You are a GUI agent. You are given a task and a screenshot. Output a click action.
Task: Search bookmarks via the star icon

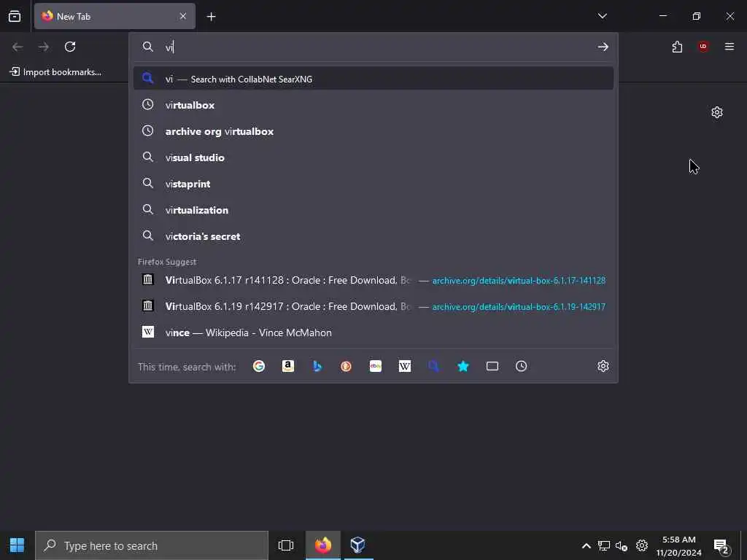point(463,366)
